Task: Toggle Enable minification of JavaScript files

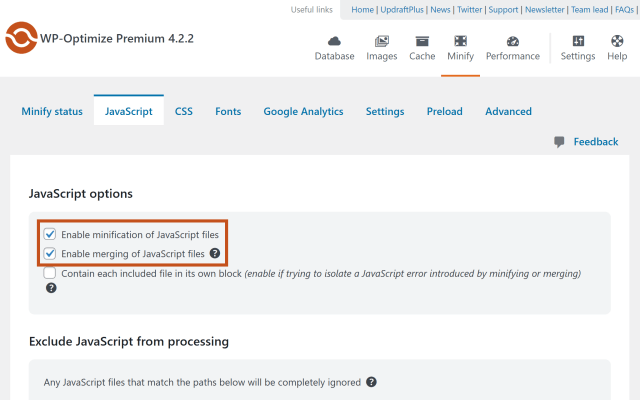Action: tap(50, 234)
